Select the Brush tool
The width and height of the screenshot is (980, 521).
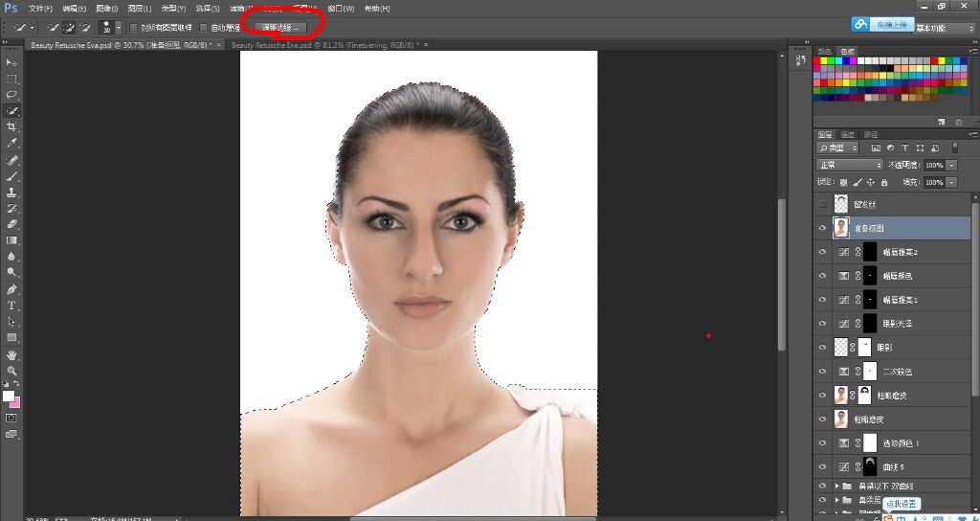tap(11, 176)
